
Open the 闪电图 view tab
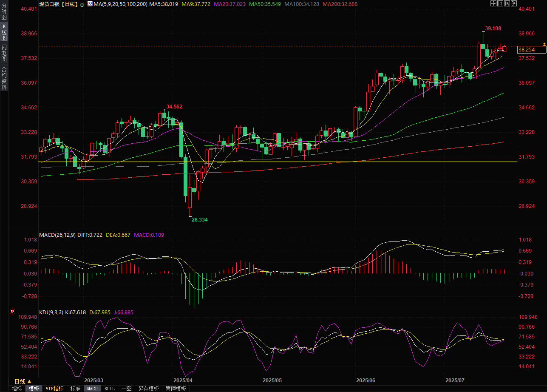[x=4, y=53]
